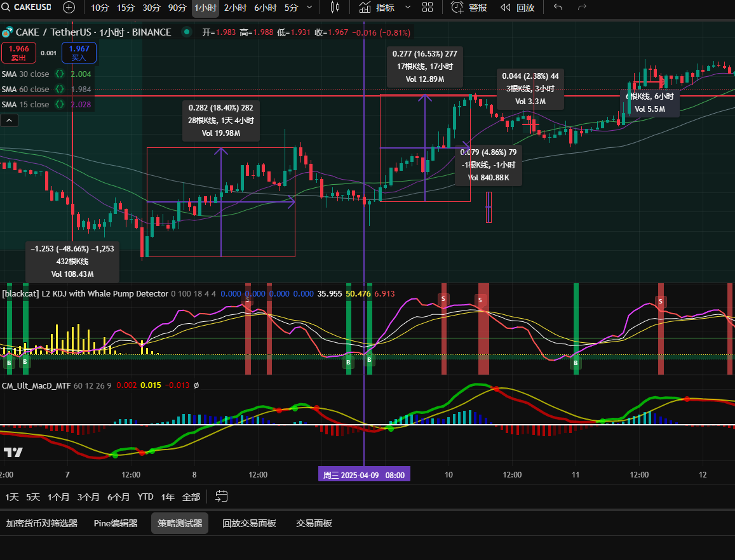
Task: Sell at 1.966 with 卖出 button
Action: 19,53
